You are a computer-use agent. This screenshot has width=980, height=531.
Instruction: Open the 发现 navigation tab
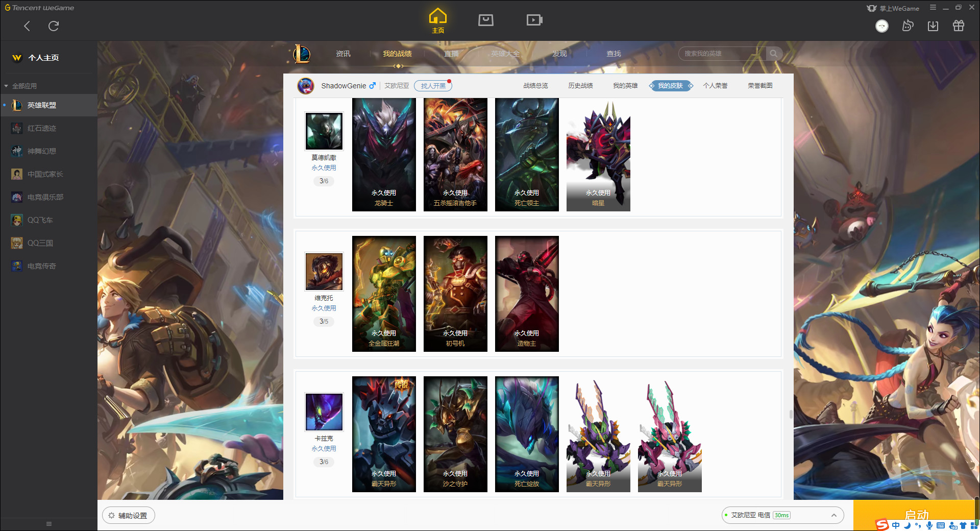click(559, 54)
